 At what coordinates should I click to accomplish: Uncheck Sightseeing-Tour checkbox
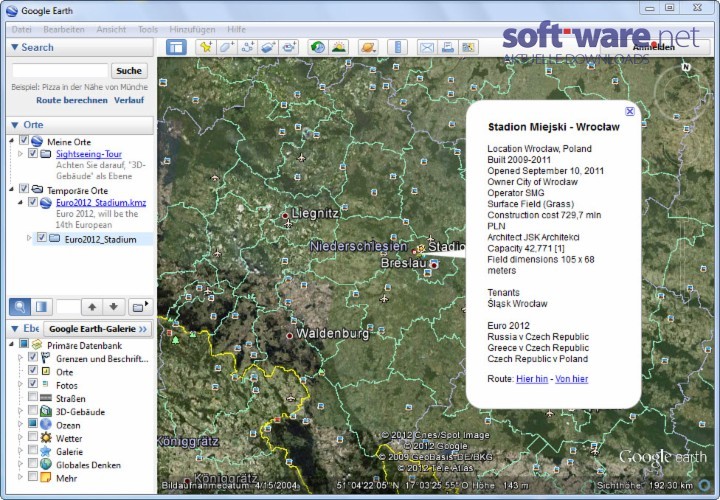tap(33, 153)
